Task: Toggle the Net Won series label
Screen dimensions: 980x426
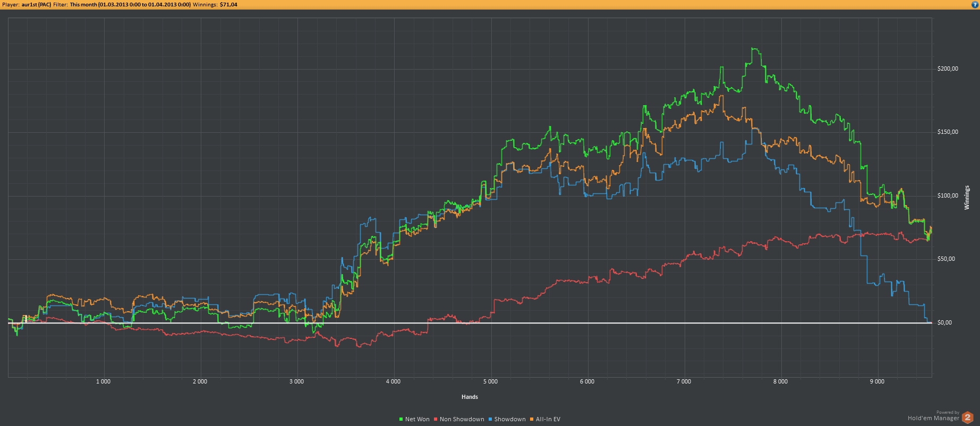Action: pyautogui.click(x=417, y=420)
